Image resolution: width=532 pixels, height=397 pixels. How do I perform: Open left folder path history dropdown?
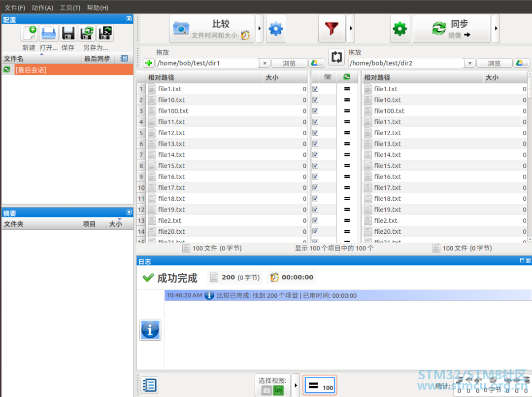click(x=265, y=63)
